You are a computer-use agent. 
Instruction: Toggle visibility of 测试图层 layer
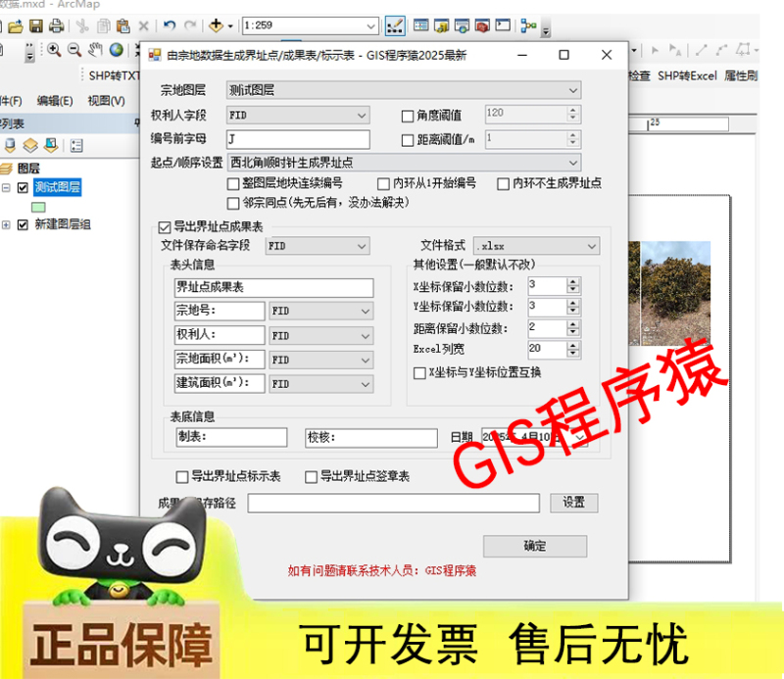click(x=23, y=188)
